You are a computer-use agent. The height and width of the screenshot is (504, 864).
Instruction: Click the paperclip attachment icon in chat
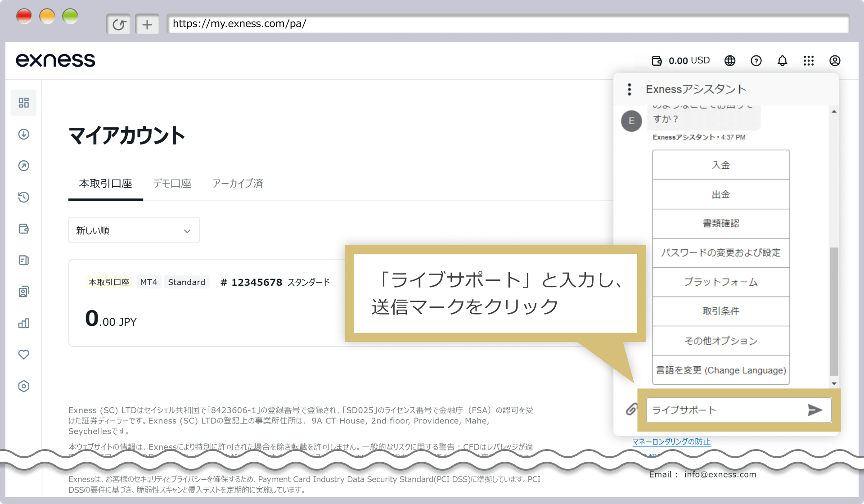[632, 409]
